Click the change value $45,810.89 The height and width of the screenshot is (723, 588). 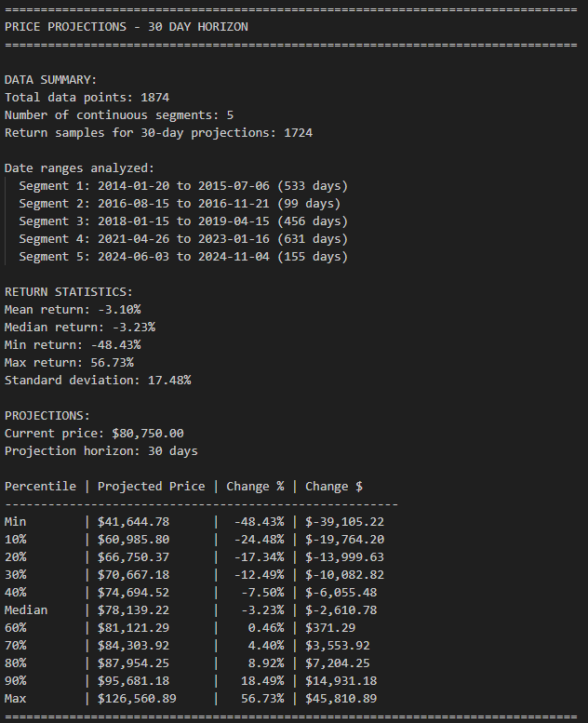tap(341, 699)
